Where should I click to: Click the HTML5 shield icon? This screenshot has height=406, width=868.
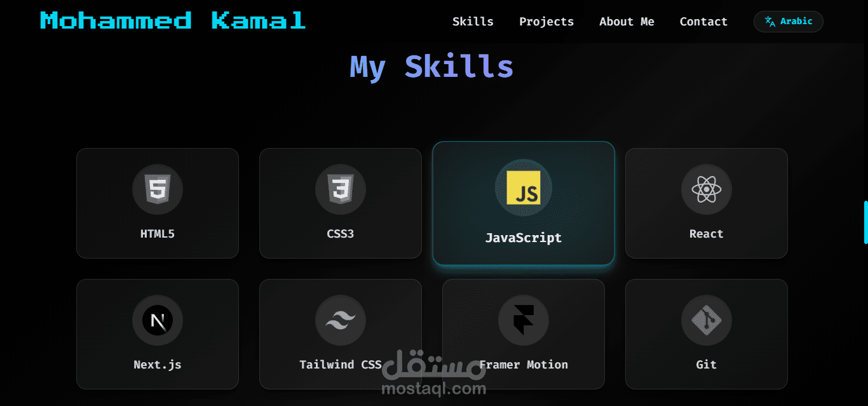(158, 189)
